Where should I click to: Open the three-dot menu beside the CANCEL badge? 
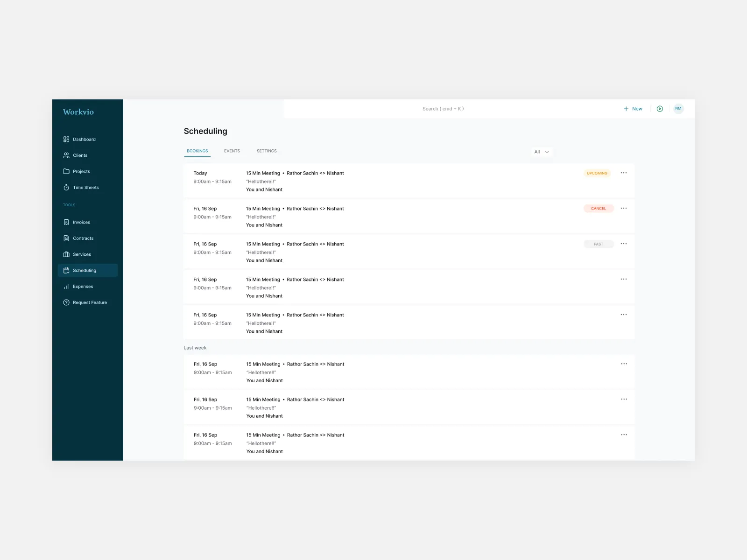[x=624, y=209]
